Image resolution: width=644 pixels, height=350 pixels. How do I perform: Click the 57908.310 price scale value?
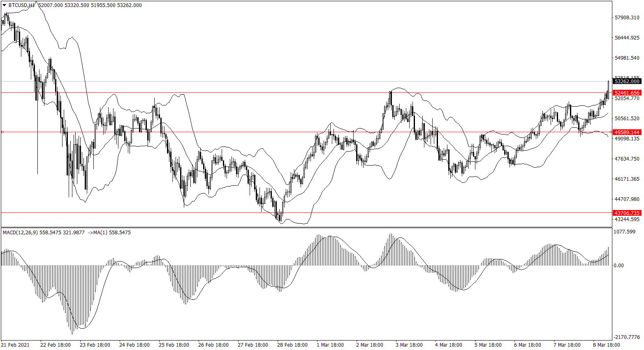[627, 18]
